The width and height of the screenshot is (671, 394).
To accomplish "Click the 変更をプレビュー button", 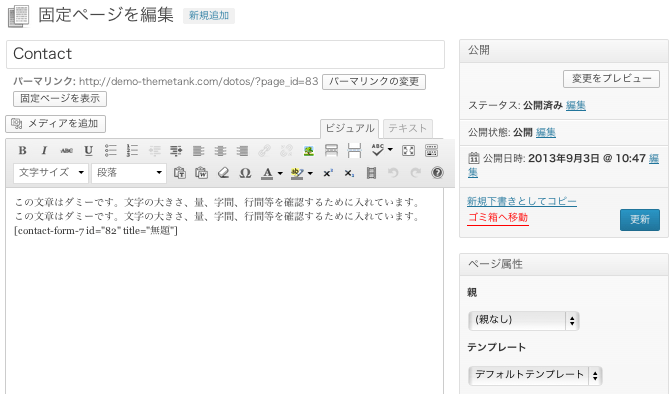I will click(x=612, y=79).
